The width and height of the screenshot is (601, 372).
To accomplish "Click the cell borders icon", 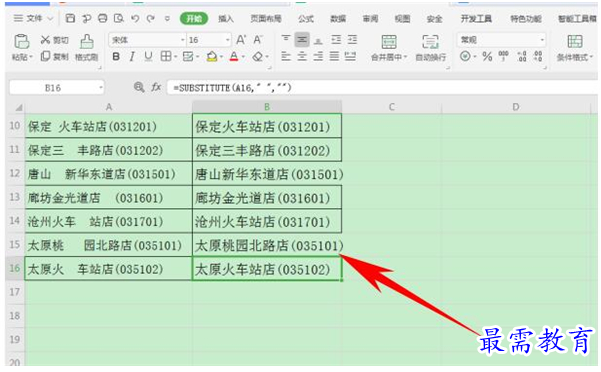I will point(166,57).
